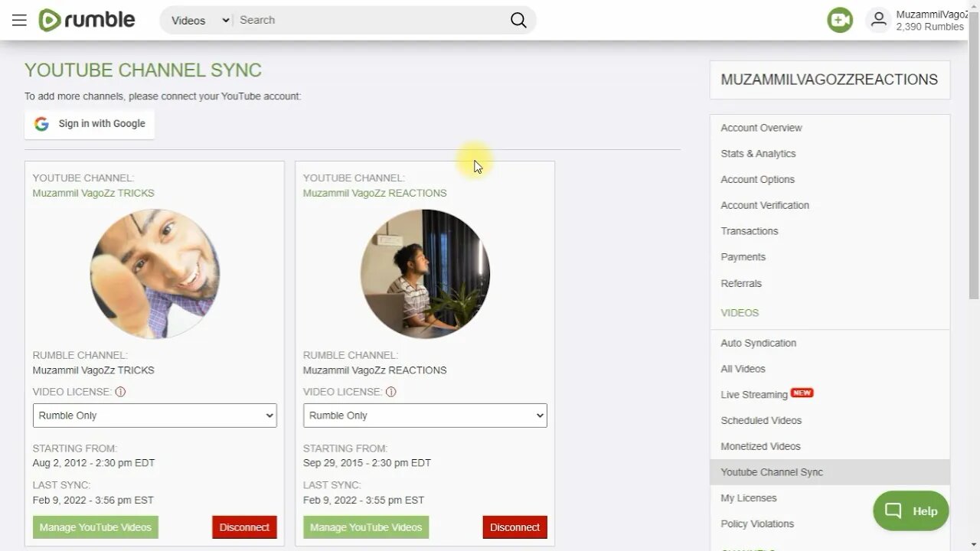
Task: Click Sign in with Google button
Action: 90,124
